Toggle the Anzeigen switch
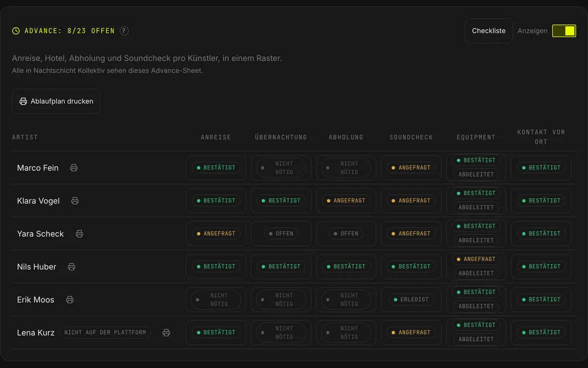The width and height of the screenshot is (588, 368). pos(564,31)
